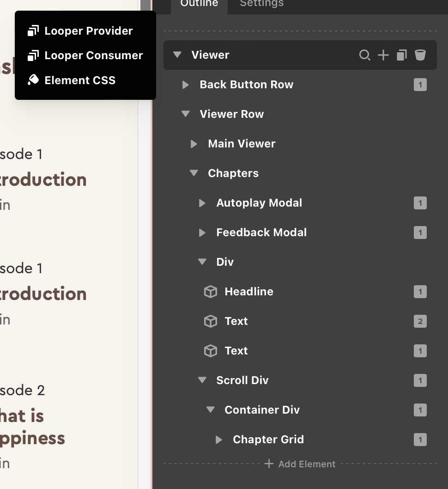This screenshot has height=489, width=448.
Task: Click badge 1 on Feedback Modal
Action: pyautogui.click(x=420, y=232)
